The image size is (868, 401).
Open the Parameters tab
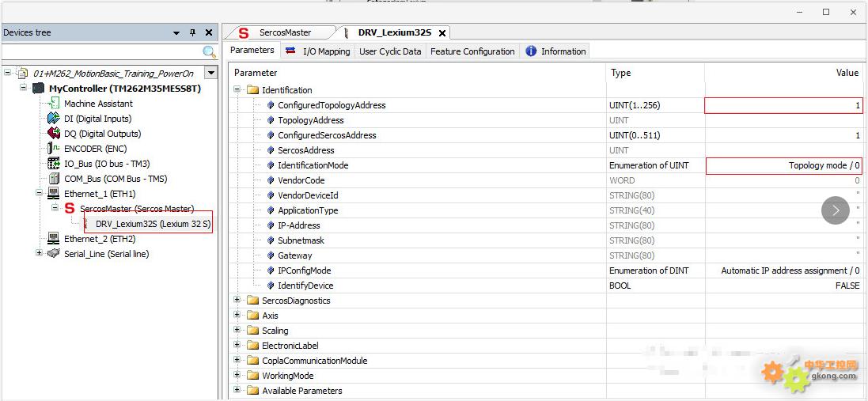pos(252,51)
